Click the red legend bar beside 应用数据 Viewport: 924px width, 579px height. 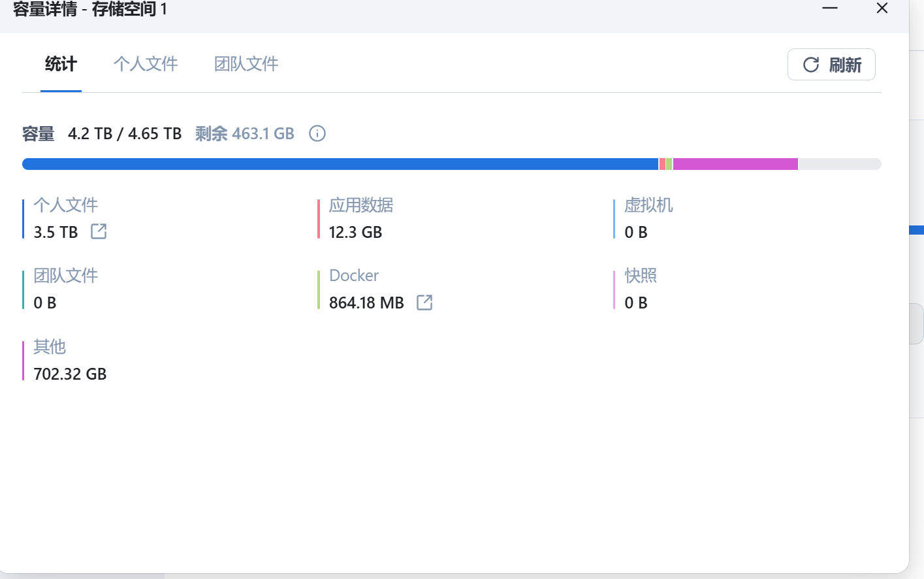[319, 218]
